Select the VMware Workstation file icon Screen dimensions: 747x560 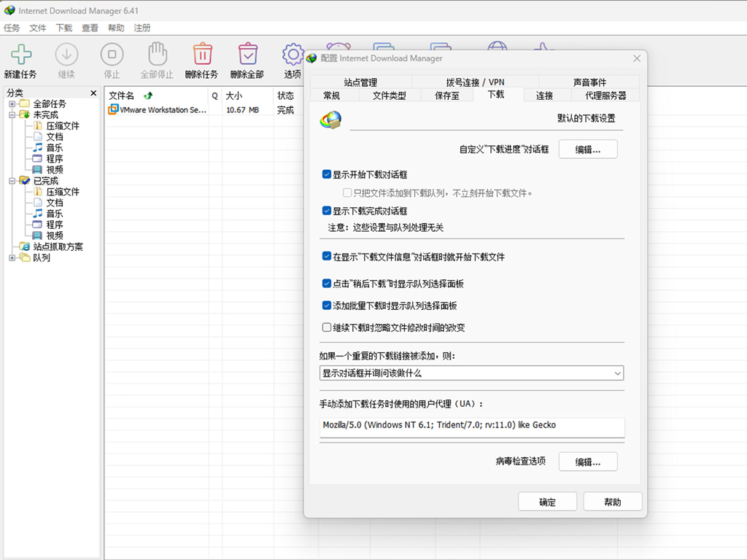[113, 110]
